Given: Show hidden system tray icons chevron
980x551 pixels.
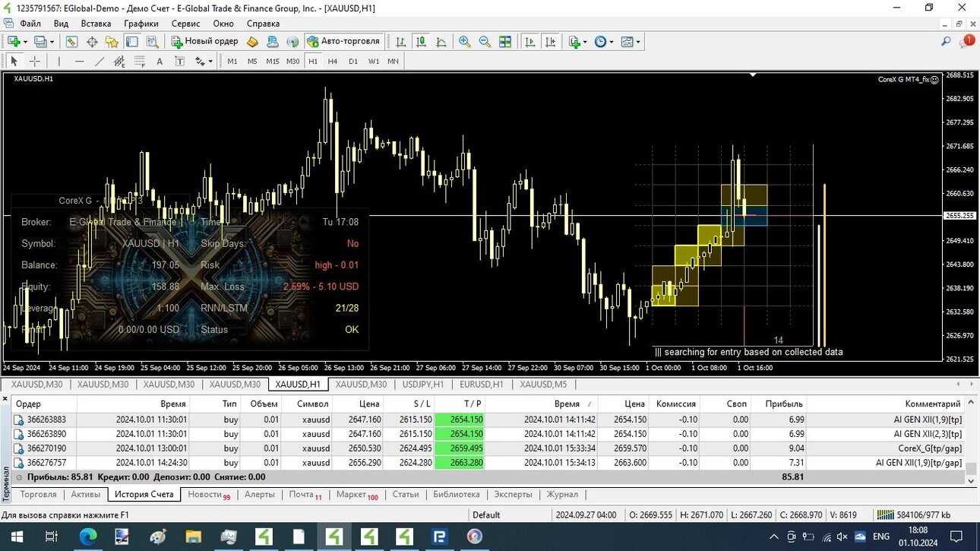Looking at the screenshot, I should tap(774, 537).
